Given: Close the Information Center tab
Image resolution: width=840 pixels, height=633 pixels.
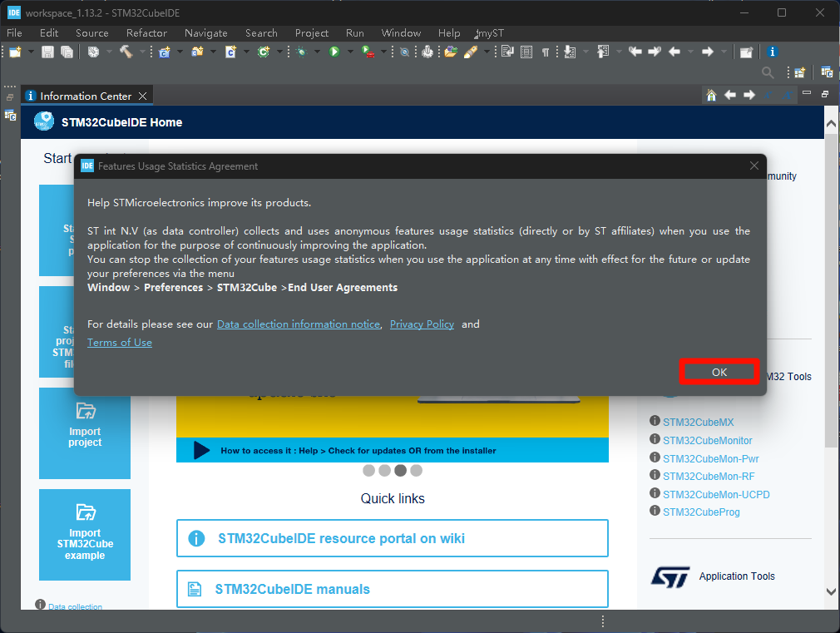Looking at the screenshot, I should tap(142, 96).
